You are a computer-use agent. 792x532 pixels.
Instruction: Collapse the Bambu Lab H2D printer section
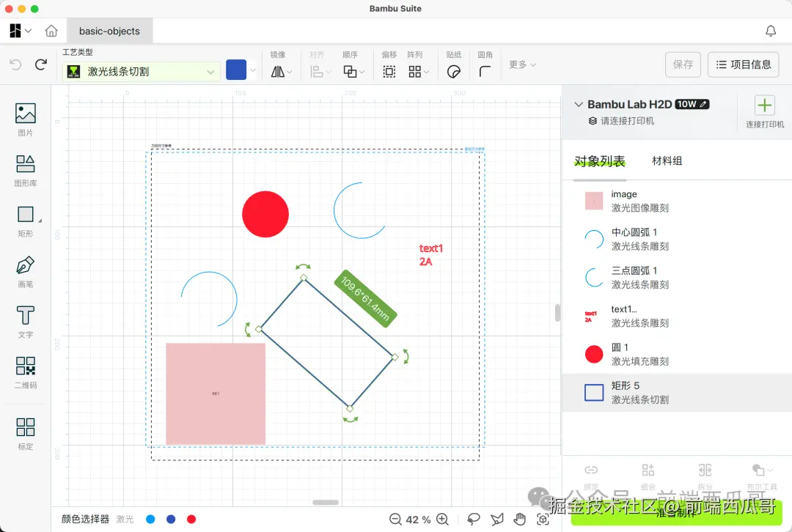click(x=579, y=105)
